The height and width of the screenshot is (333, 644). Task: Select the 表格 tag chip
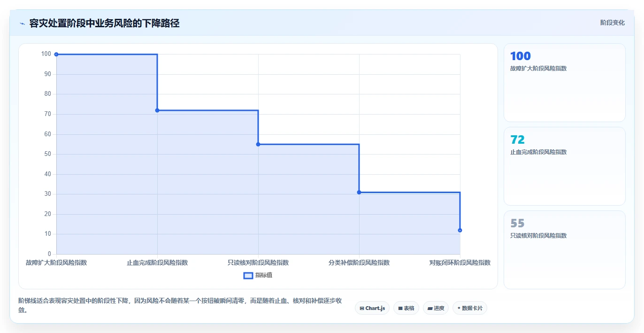pyautogui.click(x=406, y=308)
